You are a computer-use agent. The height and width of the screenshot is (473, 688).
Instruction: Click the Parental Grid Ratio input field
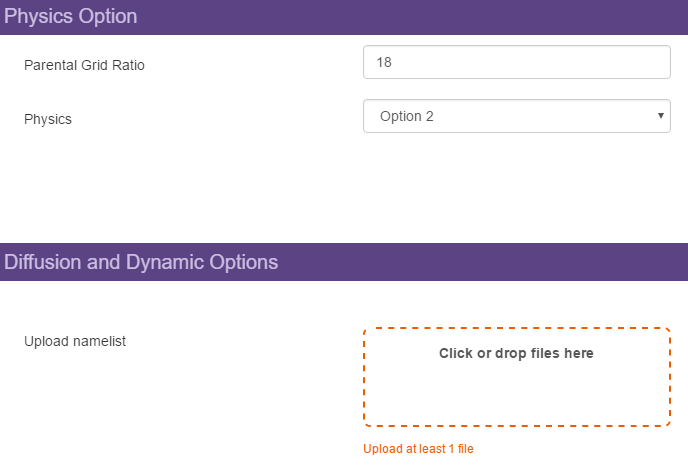tap(516, 62)
